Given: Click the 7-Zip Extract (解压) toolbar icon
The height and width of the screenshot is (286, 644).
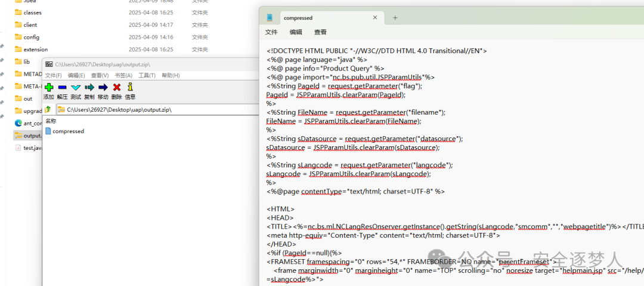Looking at the screenshot, I should point(63,87).
